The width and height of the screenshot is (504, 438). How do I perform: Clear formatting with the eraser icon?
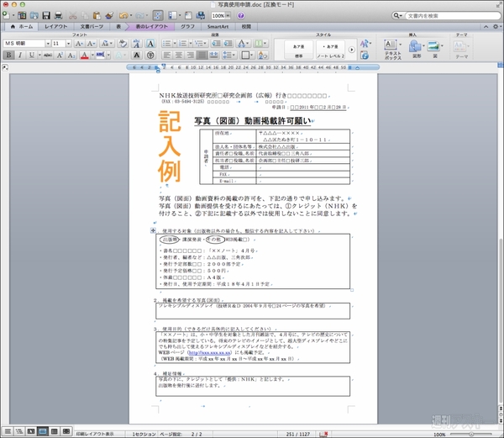pos(123,44)
